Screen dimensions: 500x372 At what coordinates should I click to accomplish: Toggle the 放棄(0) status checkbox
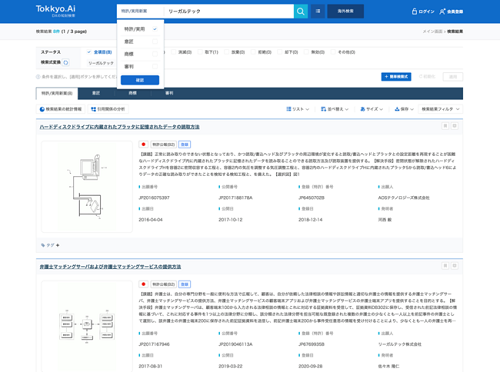click(x=227, y=52)
